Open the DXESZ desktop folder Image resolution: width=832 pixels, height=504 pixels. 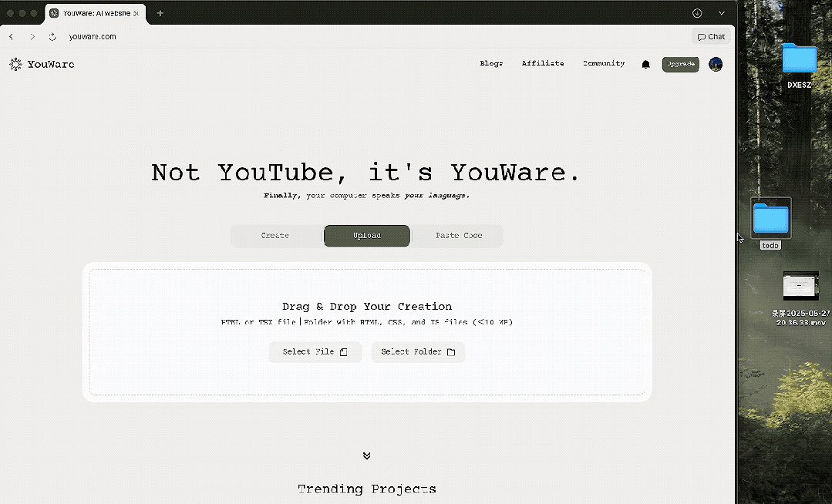800,60
